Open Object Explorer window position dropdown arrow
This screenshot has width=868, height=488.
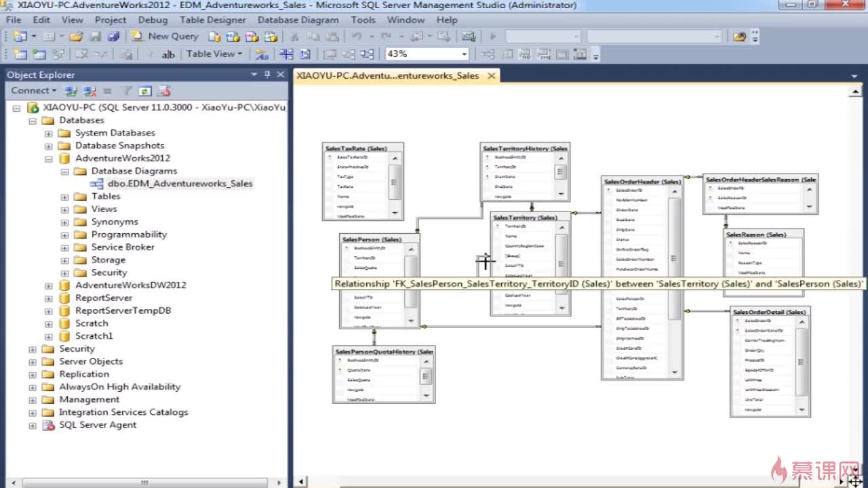pos(254,75)
